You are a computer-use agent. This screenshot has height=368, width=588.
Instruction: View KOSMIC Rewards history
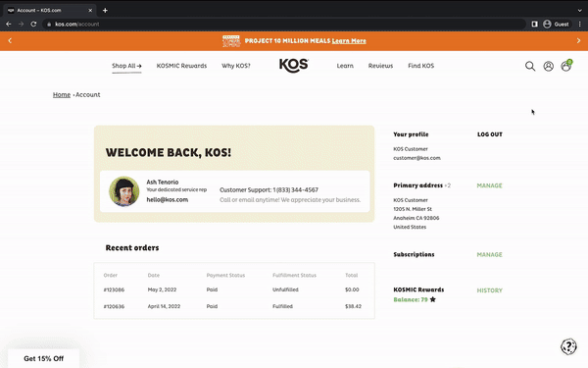[489, 290]
